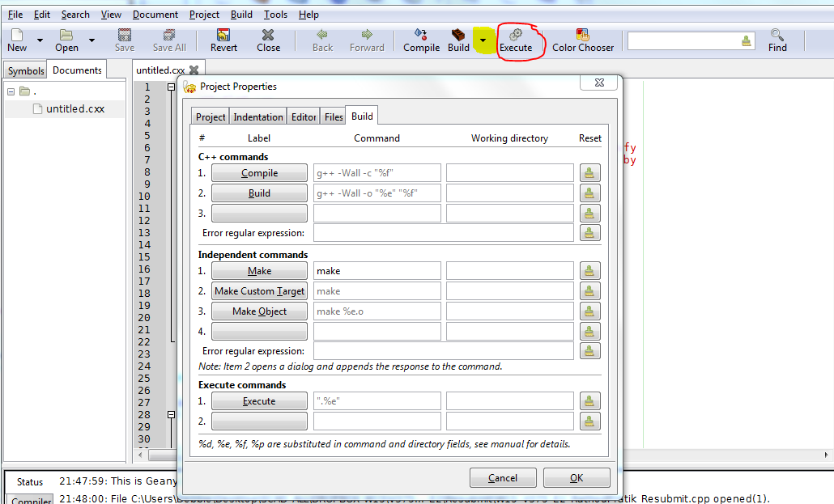Click the Build brick icon in toolbar
The image size is (834, 504).
click(x=458, y=35)
